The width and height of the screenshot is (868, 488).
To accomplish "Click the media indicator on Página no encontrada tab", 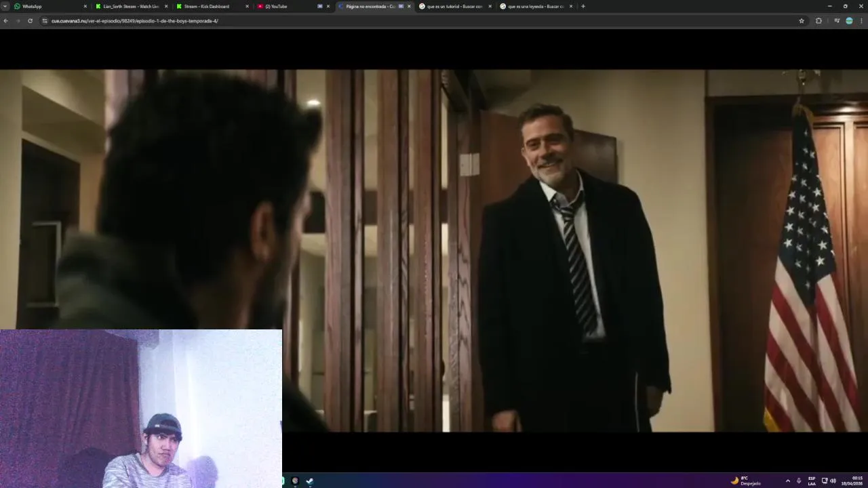I will click(x=401, y=6).
